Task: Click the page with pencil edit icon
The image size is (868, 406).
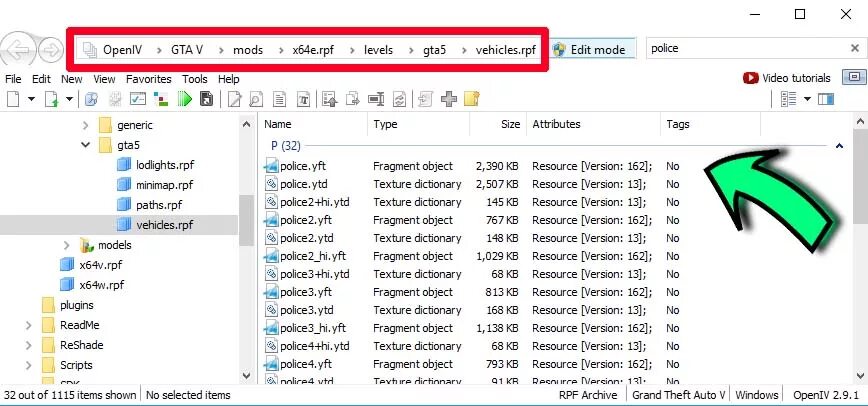Action: (235, 99)
